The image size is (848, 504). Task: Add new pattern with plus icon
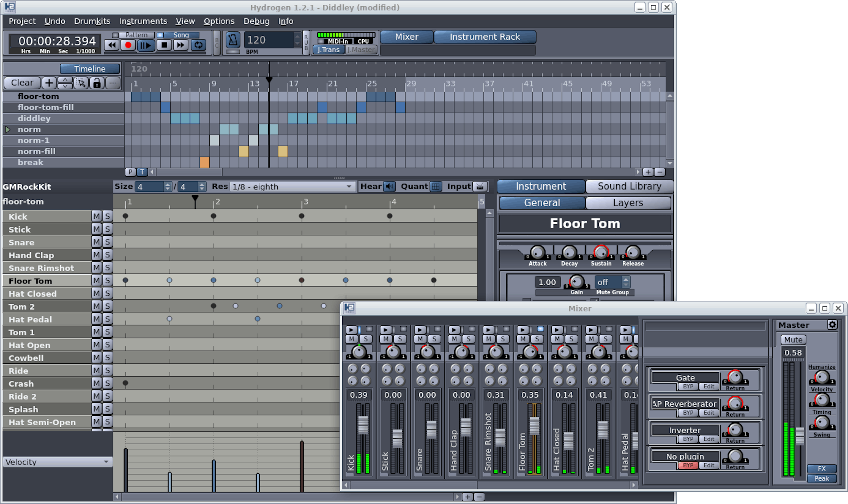tap(49, 83)
